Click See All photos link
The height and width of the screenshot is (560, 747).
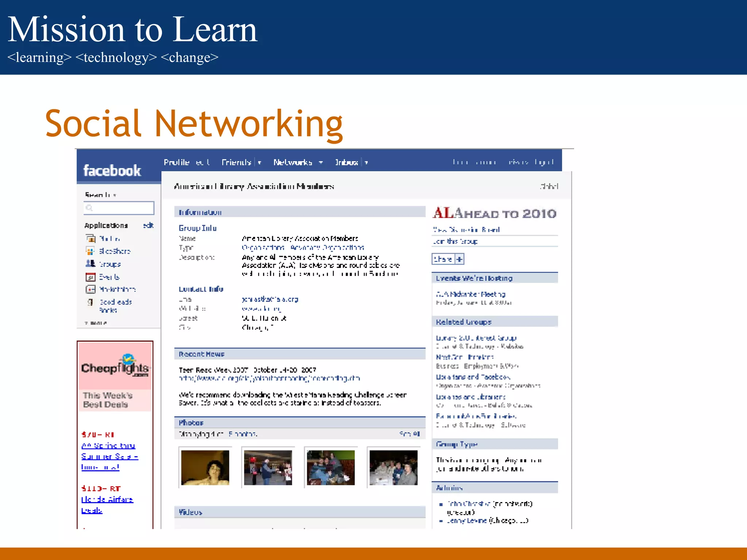pos(409,434)
